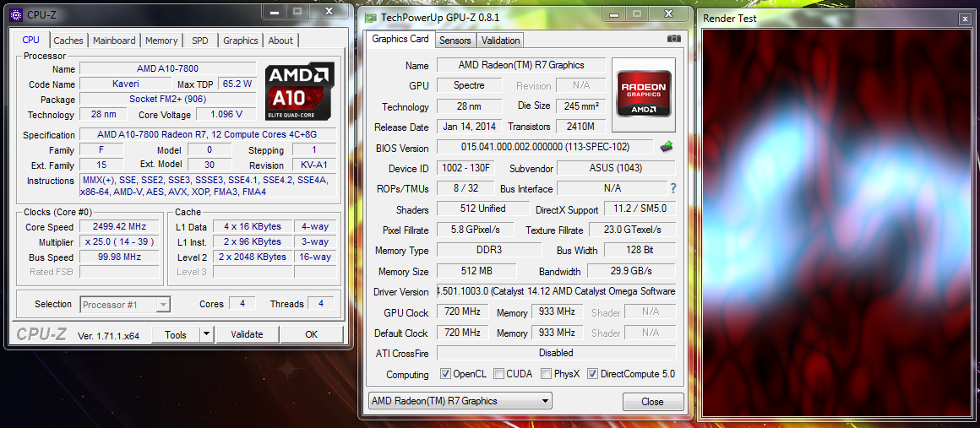Click the L1 Data value 4 x 16 KBytes
The width and height of the screenshot is (980, 428).
pos(253,226)
